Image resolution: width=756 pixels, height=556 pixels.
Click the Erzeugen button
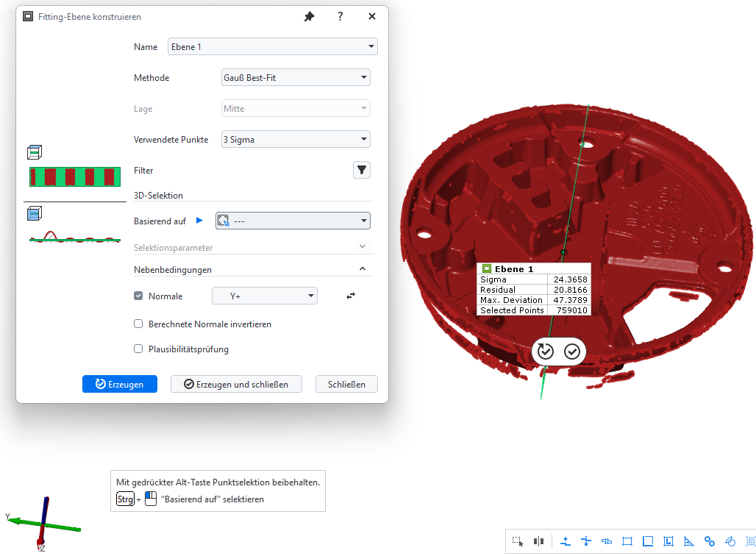[x=120, y=384]
